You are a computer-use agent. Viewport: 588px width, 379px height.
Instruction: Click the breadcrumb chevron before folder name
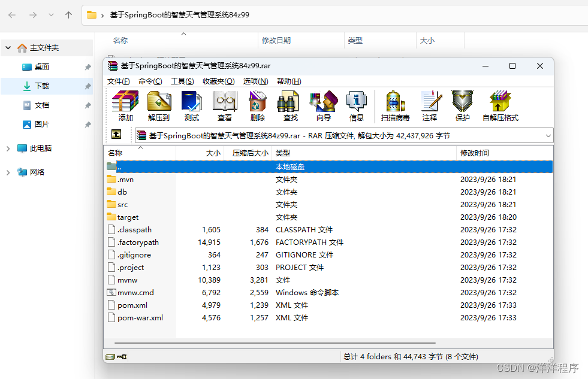[102, 16]
